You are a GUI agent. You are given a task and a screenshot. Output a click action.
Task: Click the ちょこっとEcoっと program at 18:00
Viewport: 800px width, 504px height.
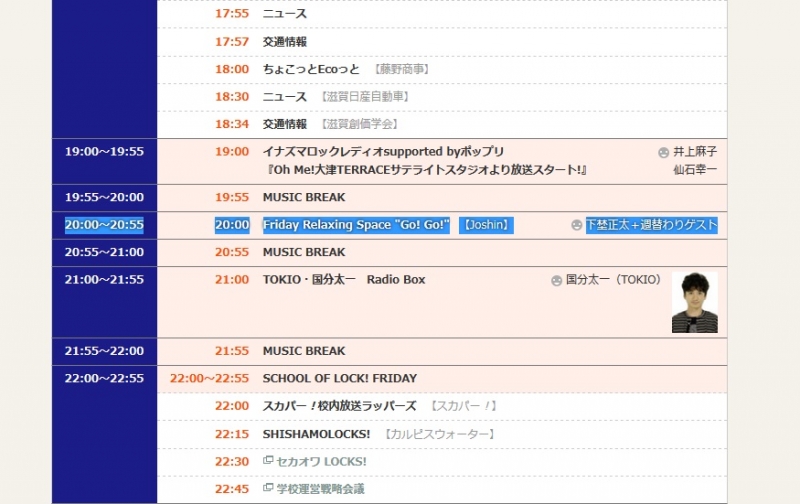click(x=310, y=69)
